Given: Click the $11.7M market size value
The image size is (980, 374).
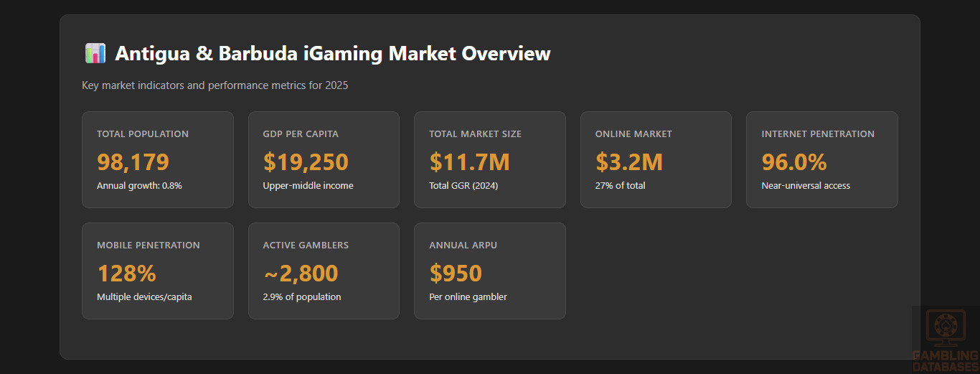Looking at the screenshot, I should click(x=469, y=162).
